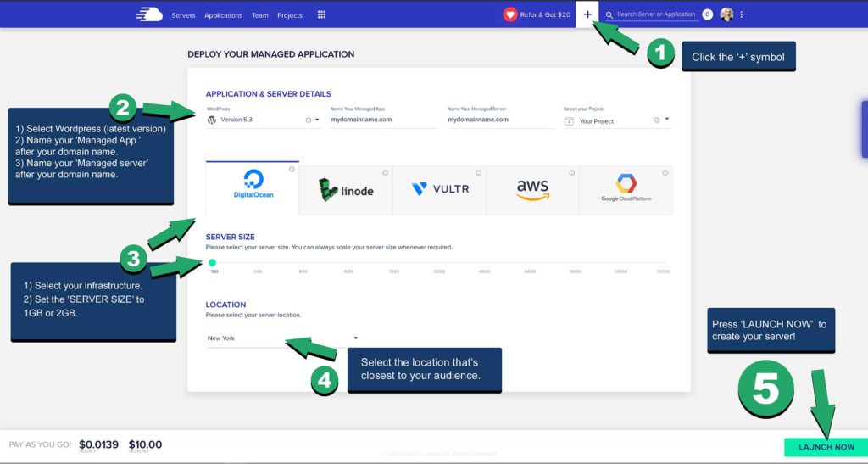The height and width of the screenshot is (464, 868).
Task: Select the AWS provider tab
Action: click(532, 189)
